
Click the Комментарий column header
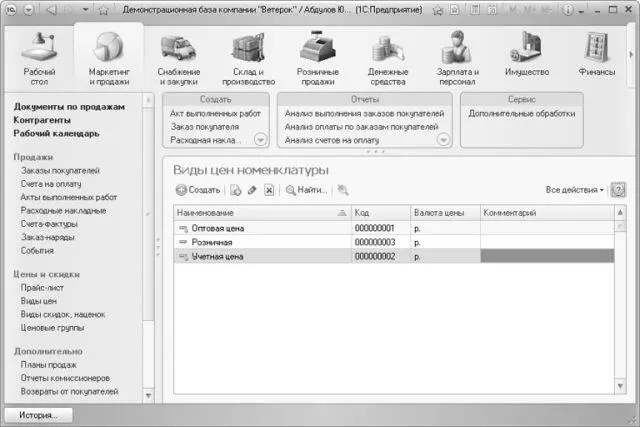pyautogui.click(x=547, y=213)
